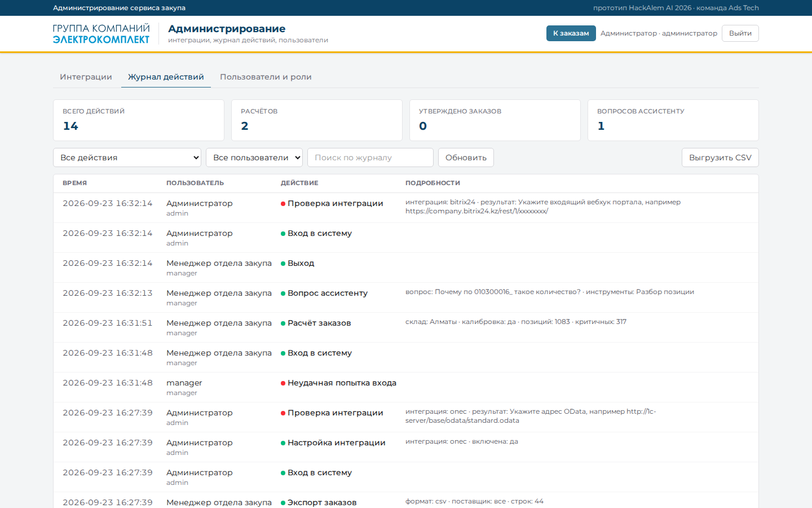Click the Вопросов ассистенту summary card
The height and width of the screenshot is (508, 812).
point(673,120)
